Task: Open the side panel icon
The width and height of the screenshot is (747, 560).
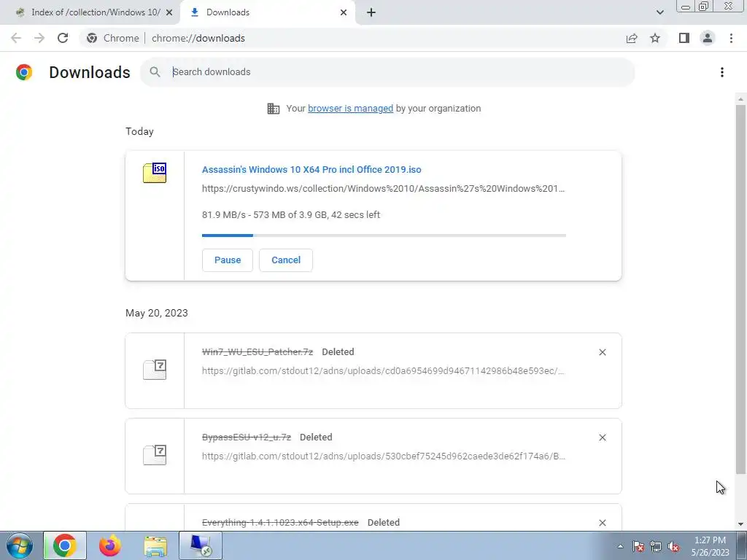Action: pos(684,38)
